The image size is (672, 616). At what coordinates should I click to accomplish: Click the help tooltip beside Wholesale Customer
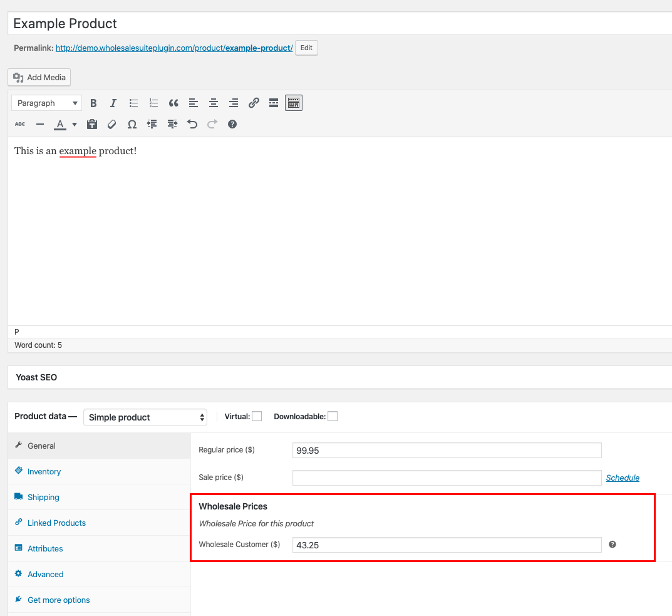coord(613,545)
